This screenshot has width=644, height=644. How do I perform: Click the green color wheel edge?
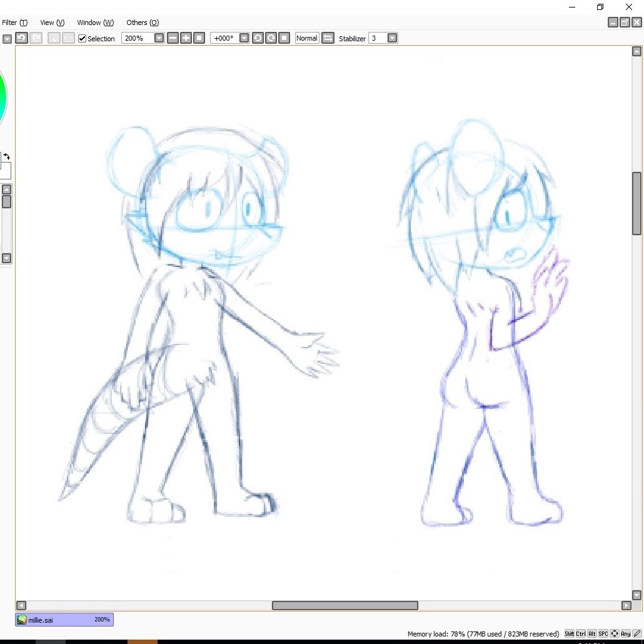coord(3,98)
